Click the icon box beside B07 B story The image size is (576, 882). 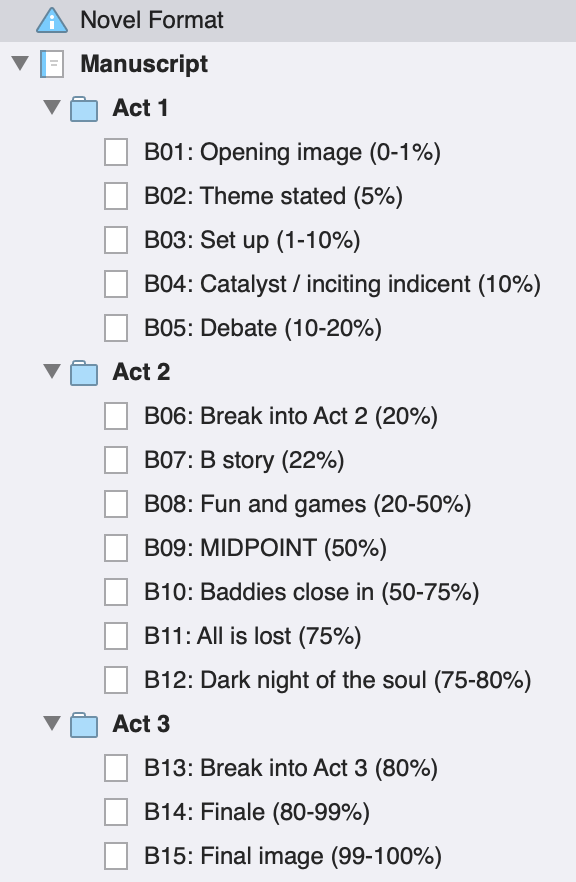click(116, 460)
